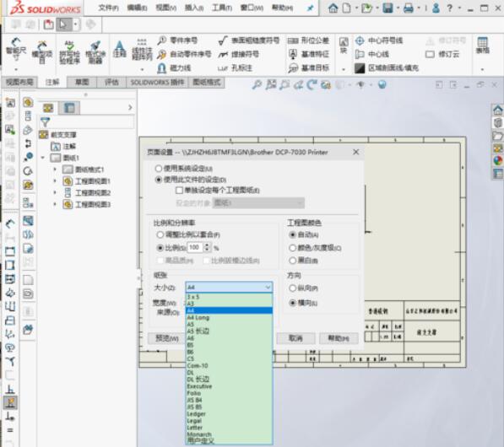Open Design Library in the task pane
This screenshot has width=504, height=447.
pyautogui.click(x=497, y=122)
